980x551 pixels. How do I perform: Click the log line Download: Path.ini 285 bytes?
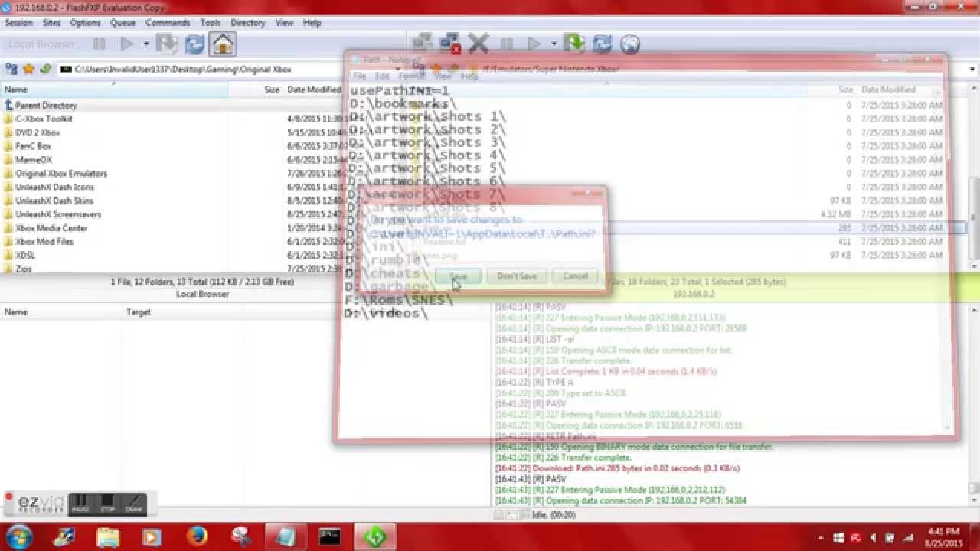coord(617,468)
